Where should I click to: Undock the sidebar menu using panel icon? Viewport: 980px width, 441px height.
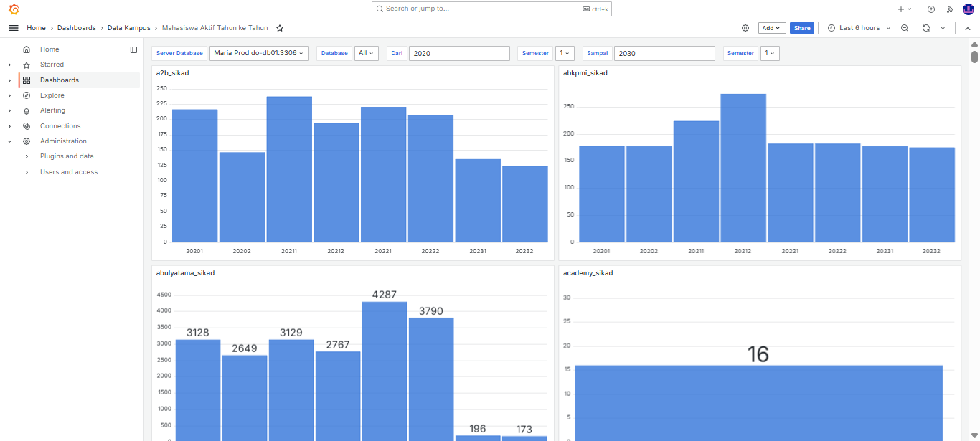[133, 49]
